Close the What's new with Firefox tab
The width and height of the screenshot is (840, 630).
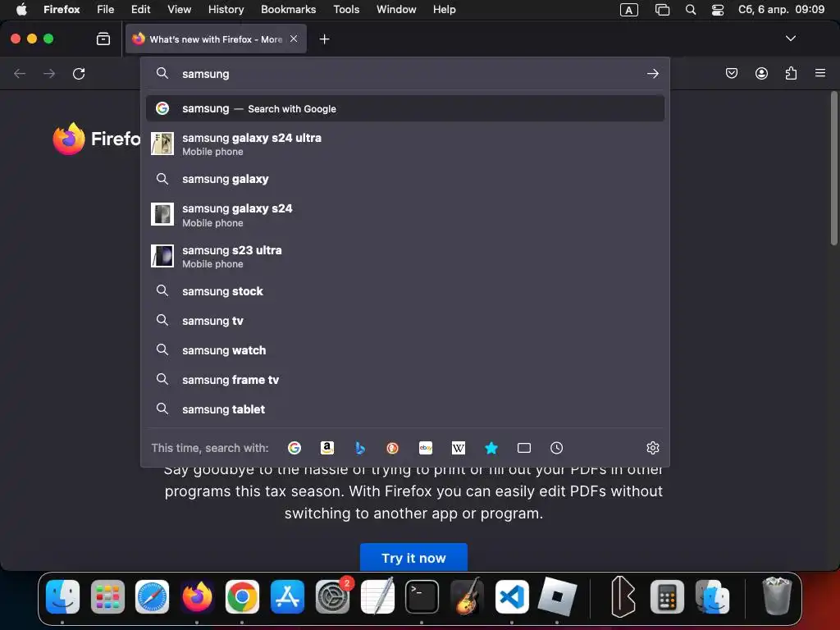(294, 39)
